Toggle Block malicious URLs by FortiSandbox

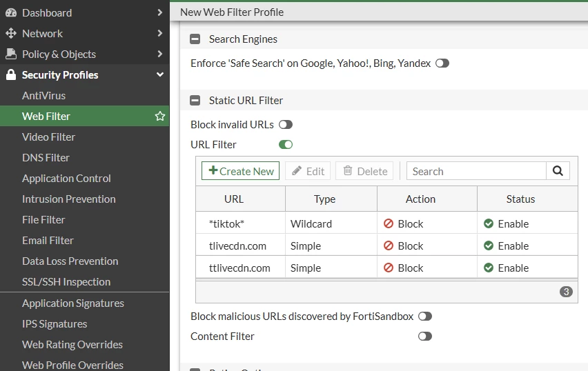[425, 317]
